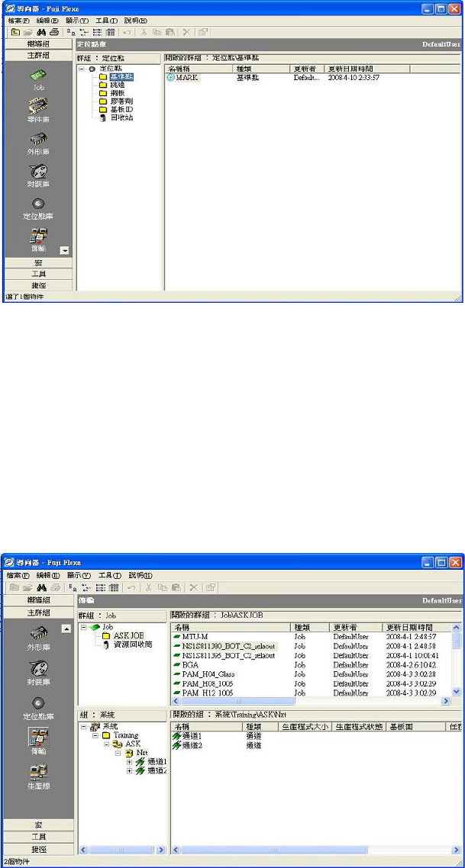Image resolution: width=465 pixels, height=868 pixels.
Task: Click the list view icon in upper window toolbar
Action: (98, 32)
